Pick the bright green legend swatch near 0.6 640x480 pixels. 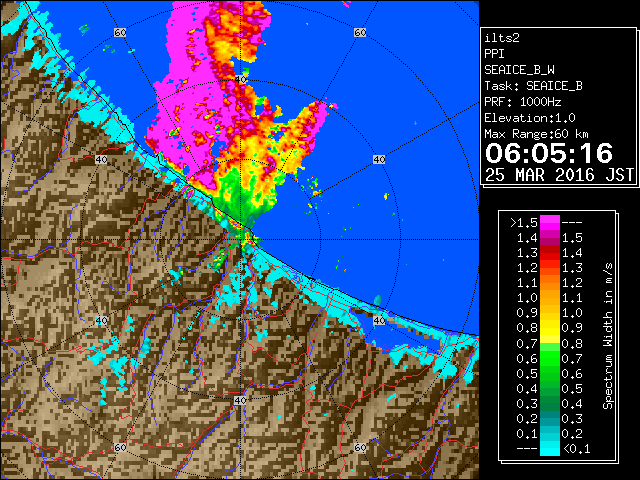[x=550, y=358]
